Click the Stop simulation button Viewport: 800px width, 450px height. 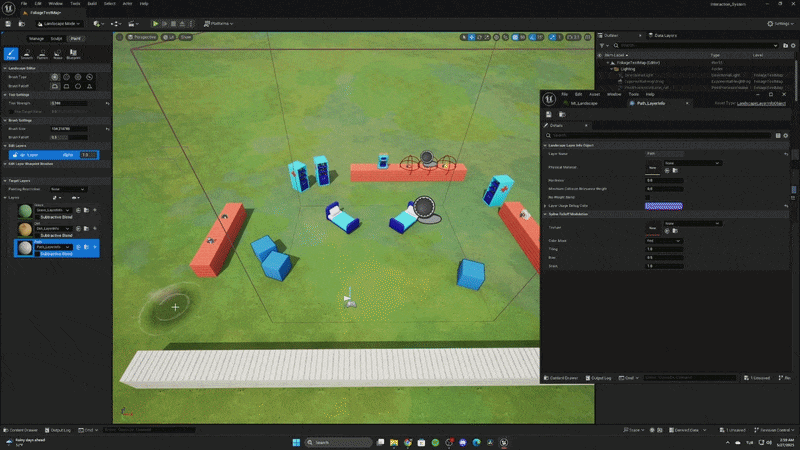[x=173, y=23]
